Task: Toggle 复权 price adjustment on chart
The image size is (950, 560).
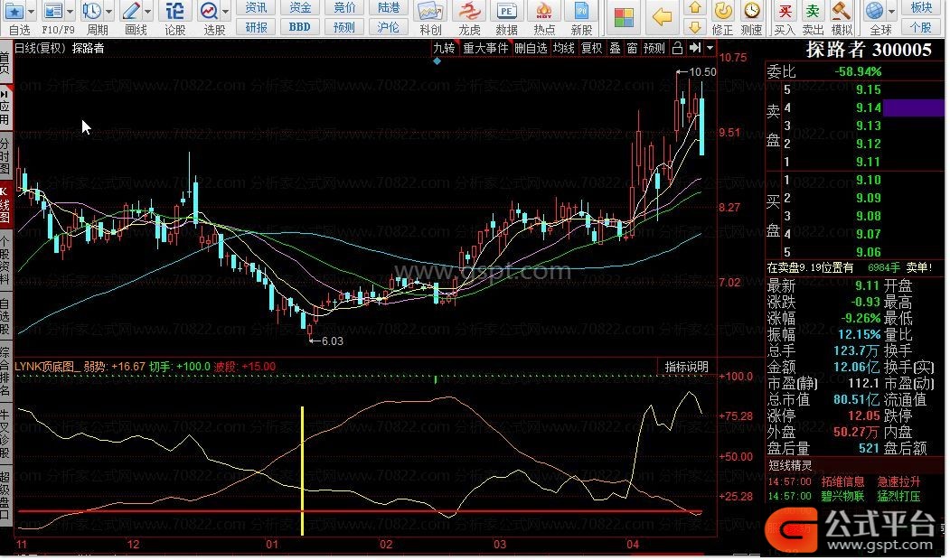Action: tap(591, 48)
